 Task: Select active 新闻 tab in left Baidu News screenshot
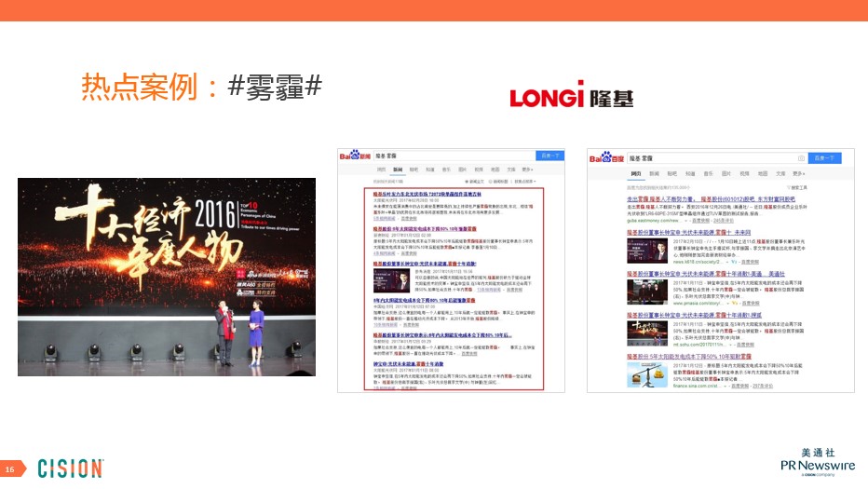pyautogui.click(x=398, y=170)
